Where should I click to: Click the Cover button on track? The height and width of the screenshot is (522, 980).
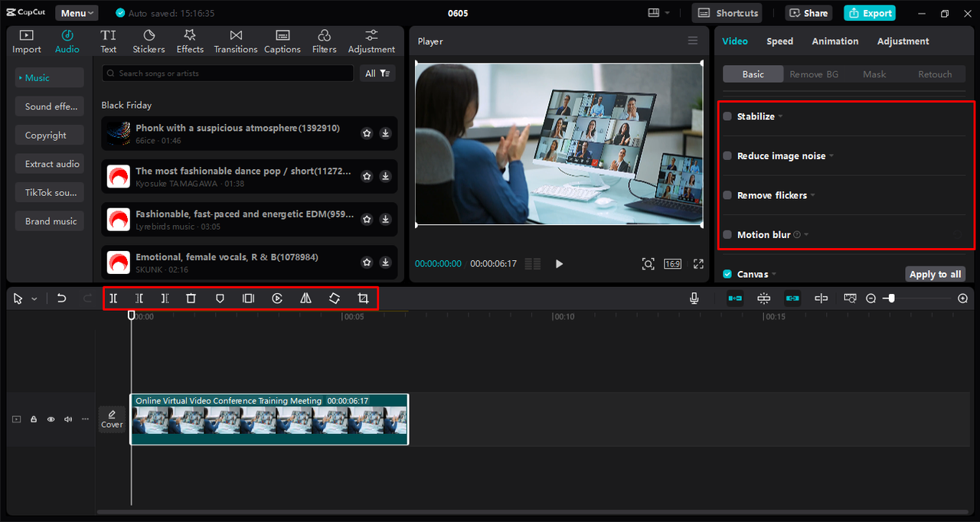coord(112,419)
